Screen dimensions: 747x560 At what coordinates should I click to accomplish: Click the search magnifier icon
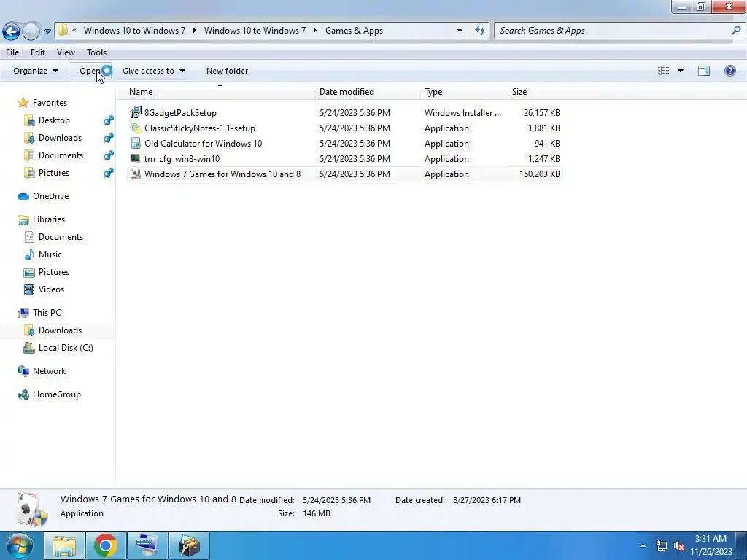click(736, 31)
